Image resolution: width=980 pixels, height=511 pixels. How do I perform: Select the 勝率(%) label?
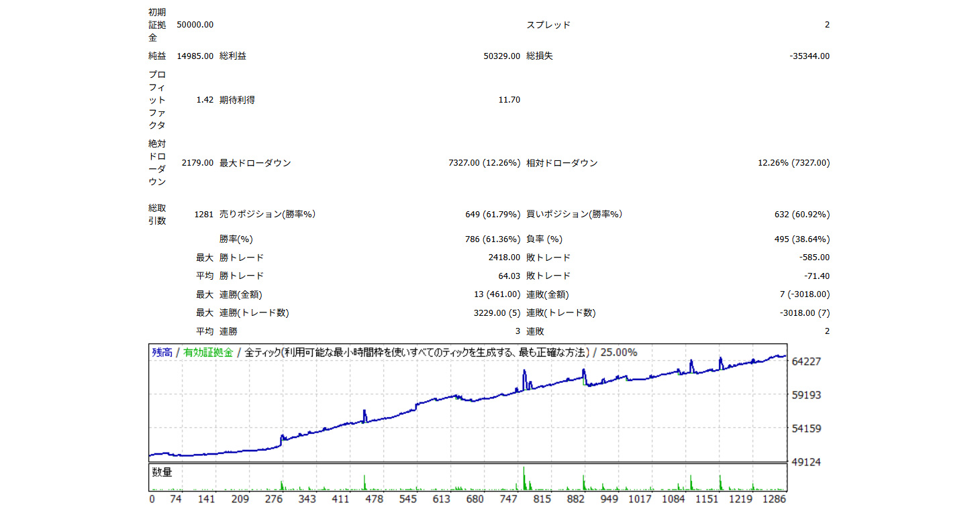coord(236,239)
